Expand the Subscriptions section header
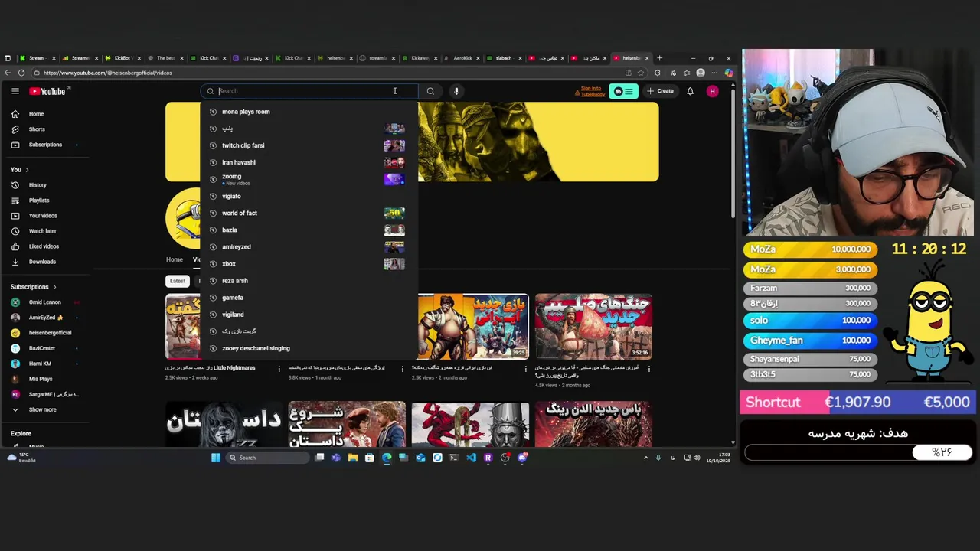 [x=34, y=287]
